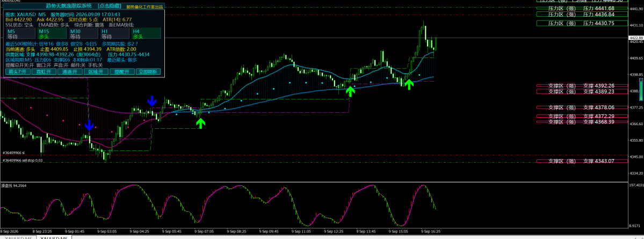Screen dimensions: 644x239
Task: Click the 支撑 4392.26 support zone label
Action: [582, 86]
